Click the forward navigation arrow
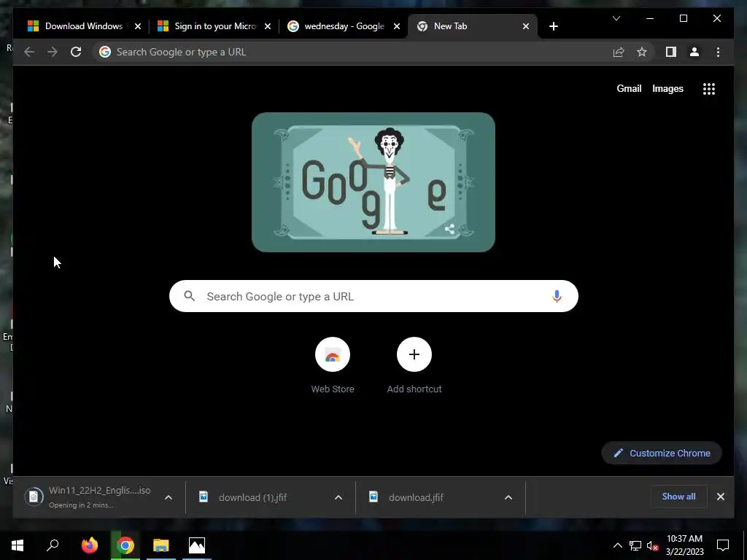This screenshot has width=747, height=560. [53, 52]
